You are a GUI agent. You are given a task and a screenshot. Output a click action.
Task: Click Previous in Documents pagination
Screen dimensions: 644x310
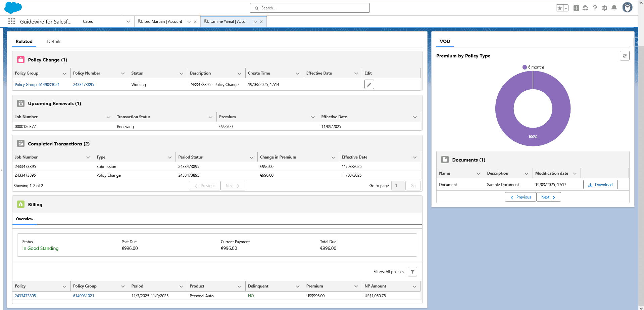(x=521, y=197)
